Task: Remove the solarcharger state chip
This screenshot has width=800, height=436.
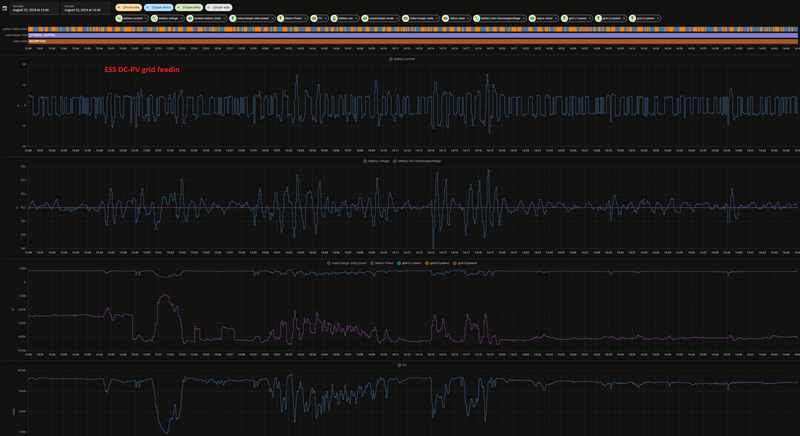Action: (x=437, y=18)
